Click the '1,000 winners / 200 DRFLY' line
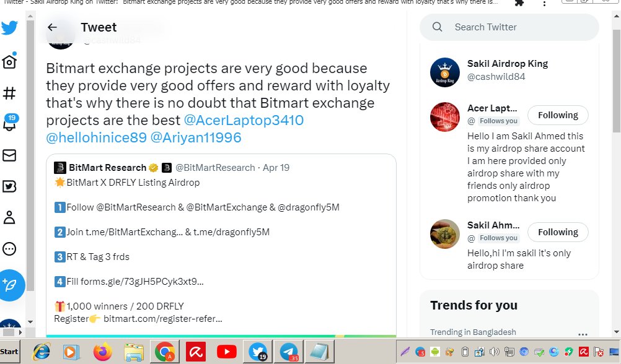Image resolution: width=621 pixels, height=364 pixels. [x=119, y=306]
